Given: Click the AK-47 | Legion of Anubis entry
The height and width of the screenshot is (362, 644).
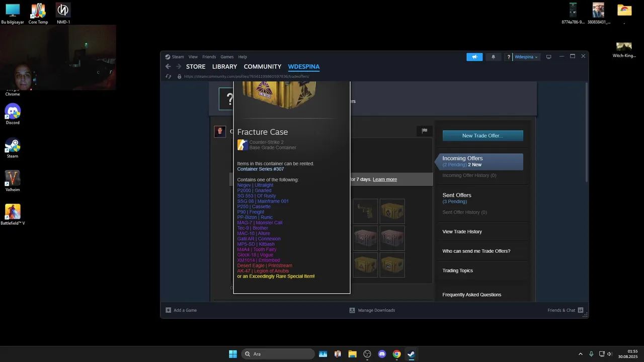Looking at the screenshot, I should click(x=263, y=271).
